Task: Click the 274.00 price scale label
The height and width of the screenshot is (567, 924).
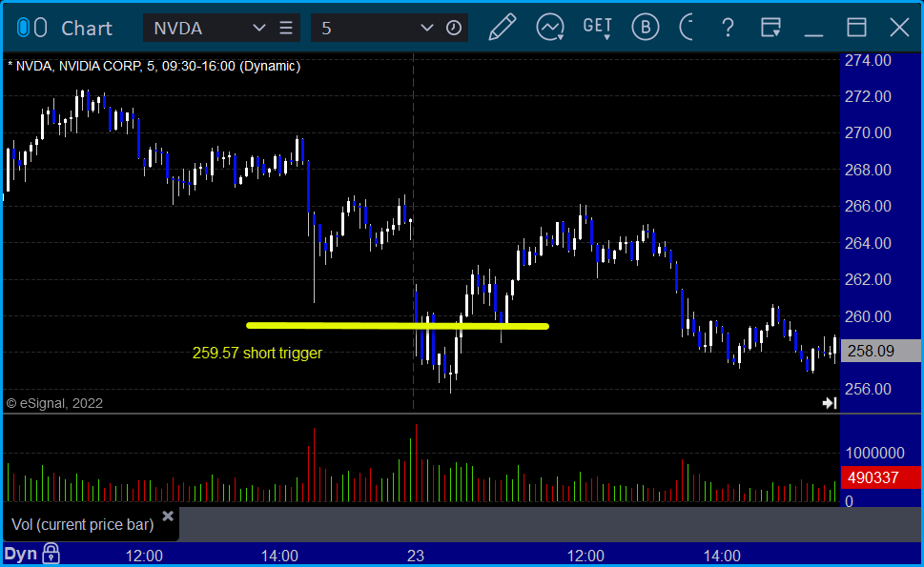Action: point(868,60)
